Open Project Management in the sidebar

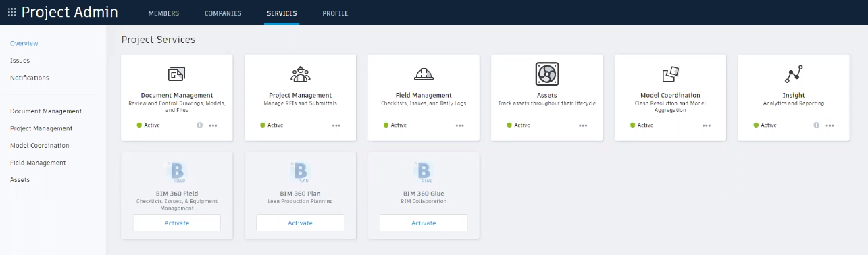(41, 128)
